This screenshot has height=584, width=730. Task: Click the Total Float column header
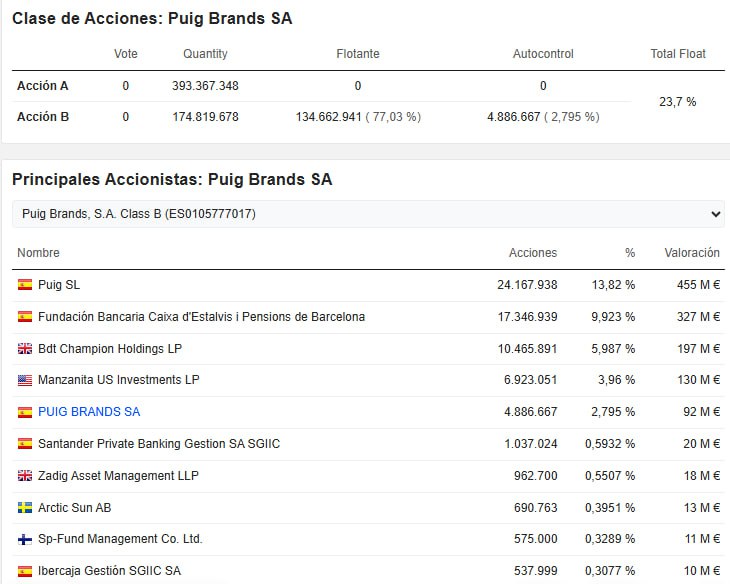[678, 54]
